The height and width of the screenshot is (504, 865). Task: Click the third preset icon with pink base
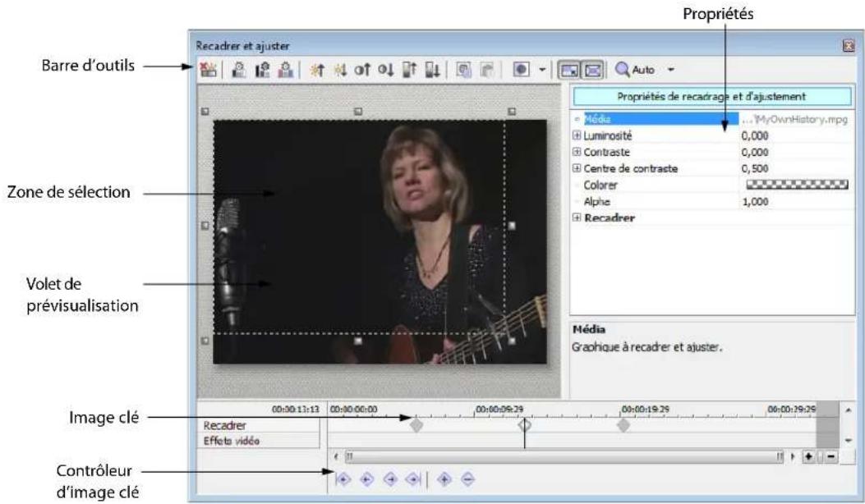286,70
